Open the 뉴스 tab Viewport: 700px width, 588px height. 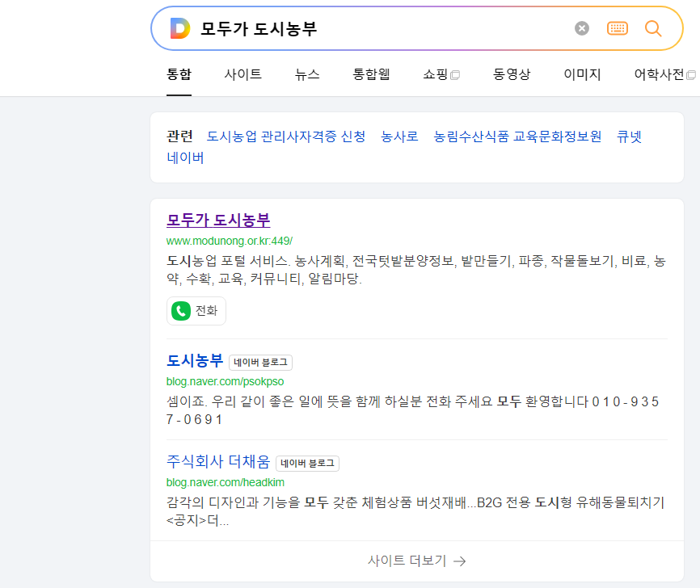click(307, 74)
